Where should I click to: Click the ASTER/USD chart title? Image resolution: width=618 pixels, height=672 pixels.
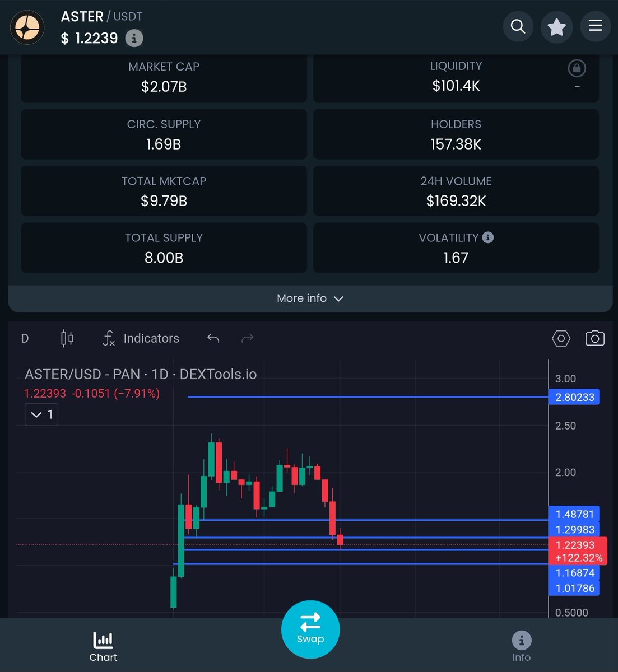point(141,374)
